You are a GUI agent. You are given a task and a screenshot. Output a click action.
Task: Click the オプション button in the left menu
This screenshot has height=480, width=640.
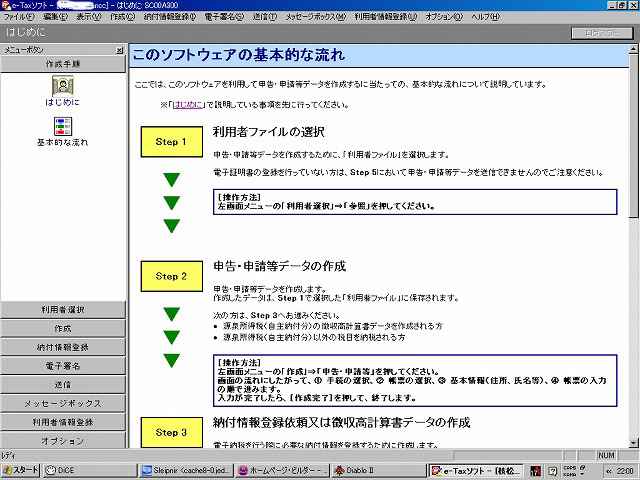tap(63, 441)
